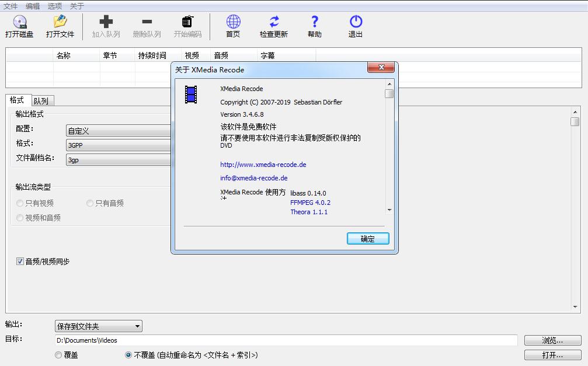Click the Open File (打开文件) icon
Viewport: 588px width, 366px height.
[60, 22]
